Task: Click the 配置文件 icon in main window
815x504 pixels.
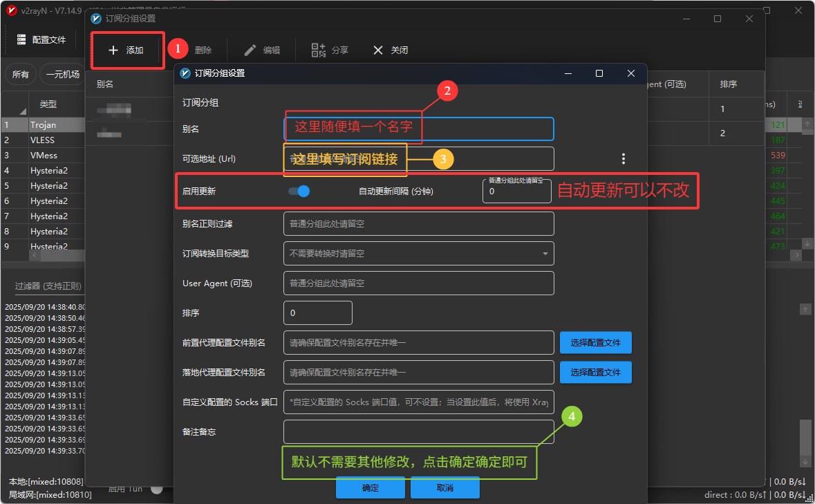Action: click(x=21, y=40)
